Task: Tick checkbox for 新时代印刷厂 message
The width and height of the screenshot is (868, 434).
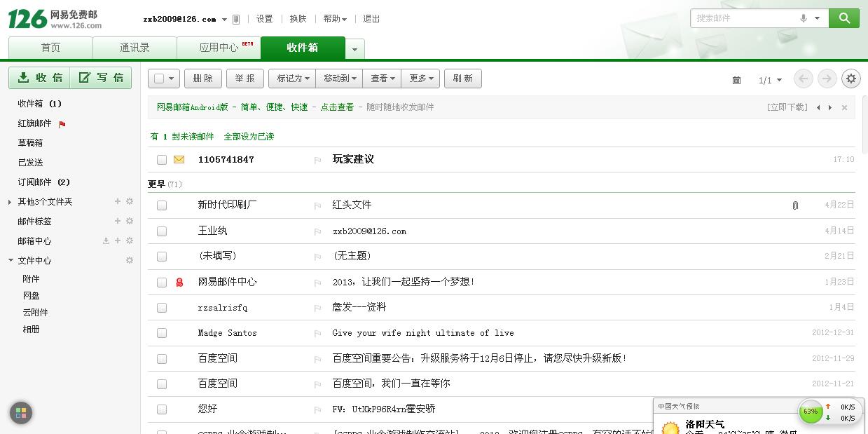Action: click(x=162, y=205)
